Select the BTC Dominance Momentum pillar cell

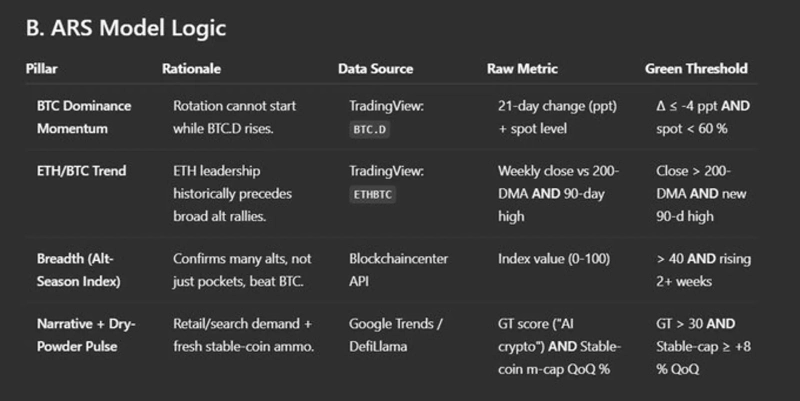point(83,117)
